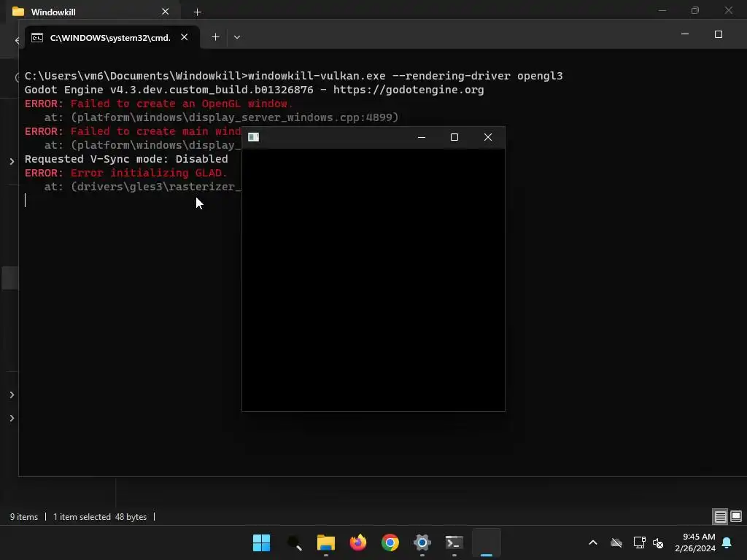Image resolution: width=747 pixels, height=560 pixels.
Task: Open OneDrive cloud tray icon
Action: (x=616, y=542)
